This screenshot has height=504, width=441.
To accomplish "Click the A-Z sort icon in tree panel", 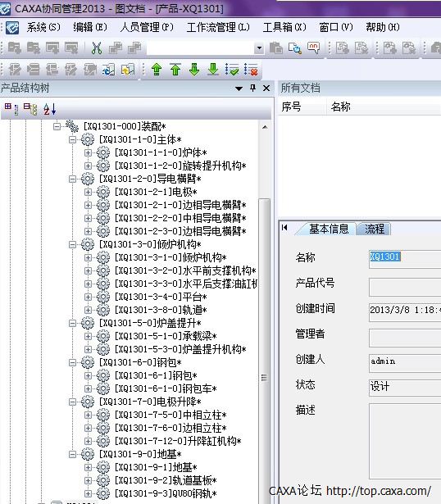I will click(50, 109).
